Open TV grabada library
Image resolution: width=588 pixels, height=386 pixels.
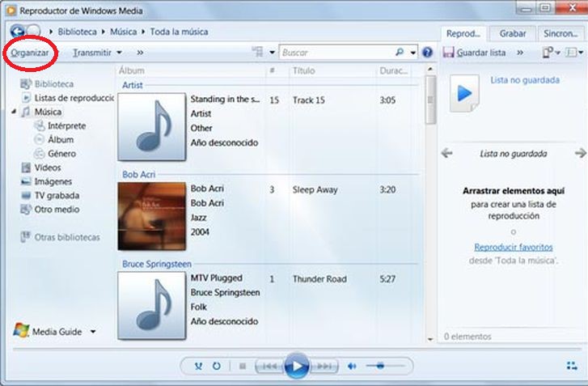[57, 196]
